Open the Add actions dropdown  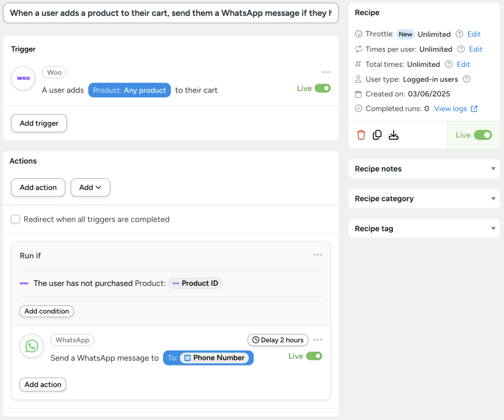pyautogui.click(x=90, y=187)
